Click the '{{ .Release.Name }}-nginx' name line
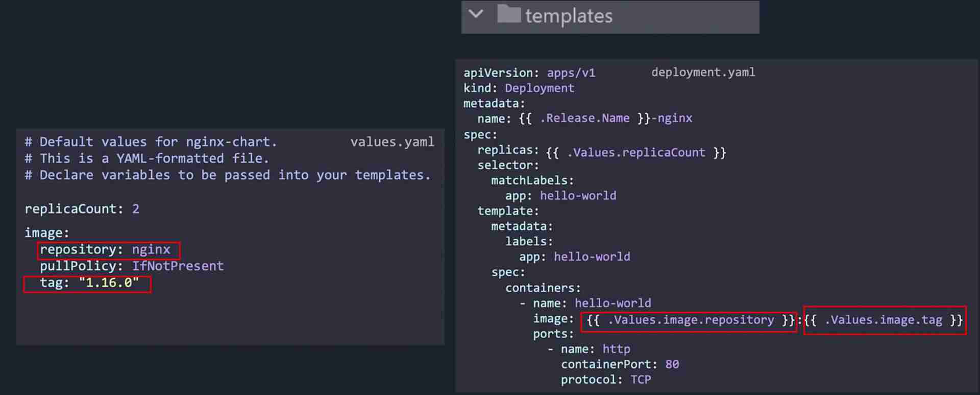 (x=585, y=119)
